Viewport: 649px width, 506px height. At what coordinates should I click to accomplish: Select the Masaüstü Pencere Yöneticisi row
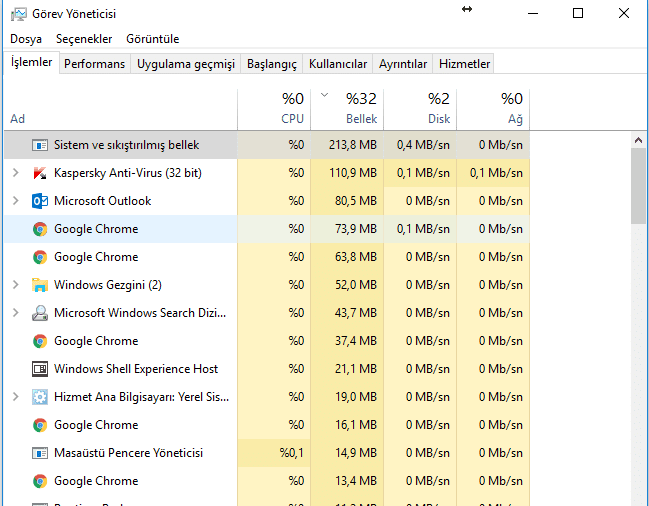coord(267,453)
